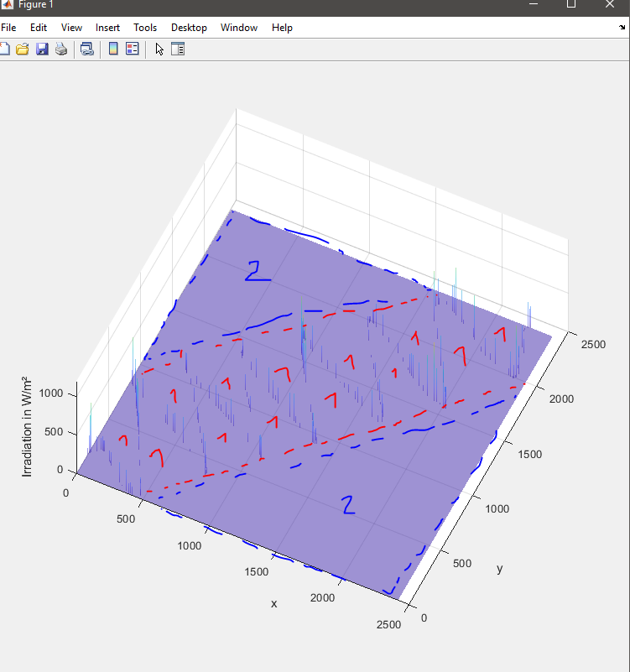Print the figure with the printer icon
Image resolution: width=630 pixels, height=672 pixels.
click(x=61, y=49)
